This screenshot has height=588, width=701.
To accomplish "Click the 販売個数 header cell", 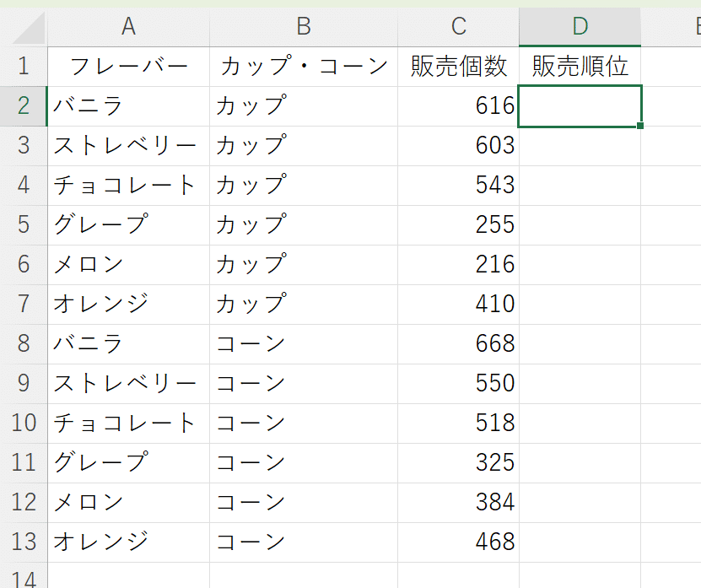I will 458,67.
